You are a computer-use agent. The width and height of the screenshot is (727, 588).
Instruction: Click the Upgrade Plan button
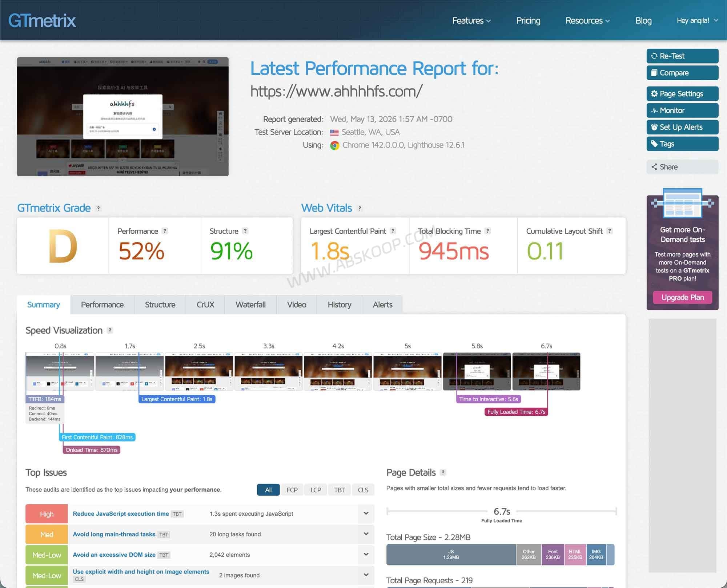682,297
